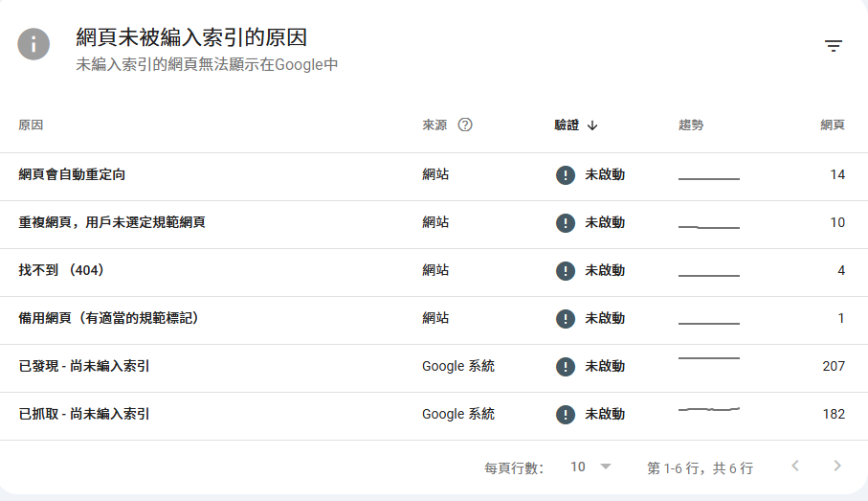
Task: Click the 網頁 column header
Action: click(x=833, y=125)
